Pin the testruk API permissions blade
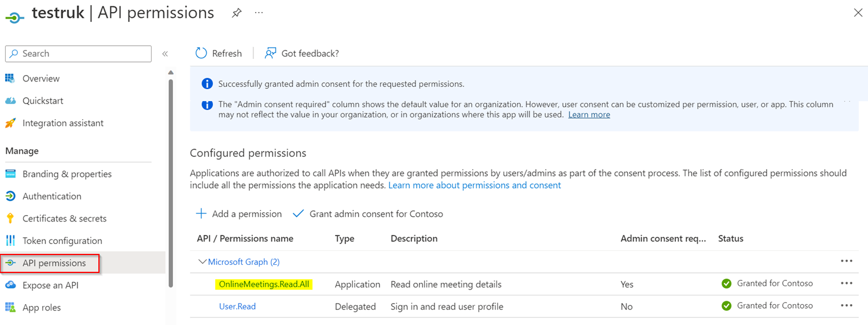This screenshot has height=325, width=868. coord(236,13)
